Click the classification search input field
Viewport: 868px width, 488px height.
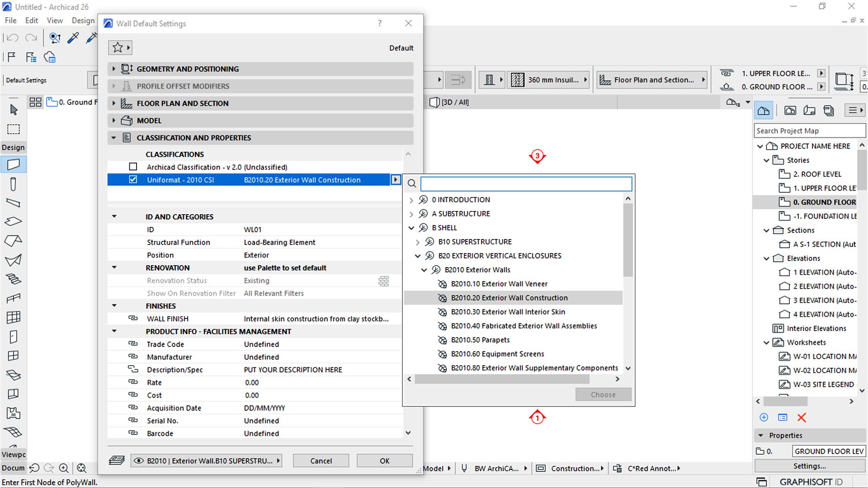point(526,183)
